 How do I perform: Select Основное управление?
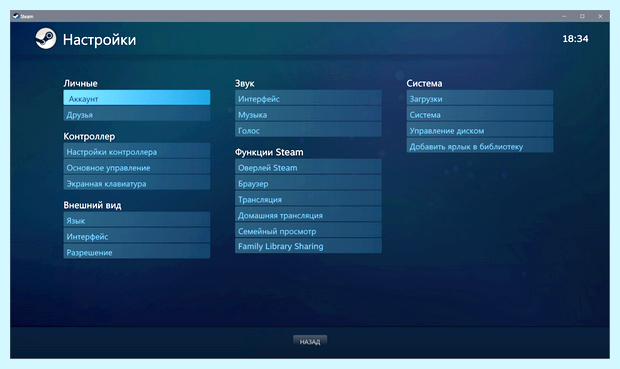pyautogui.click(x=136, y=167)
